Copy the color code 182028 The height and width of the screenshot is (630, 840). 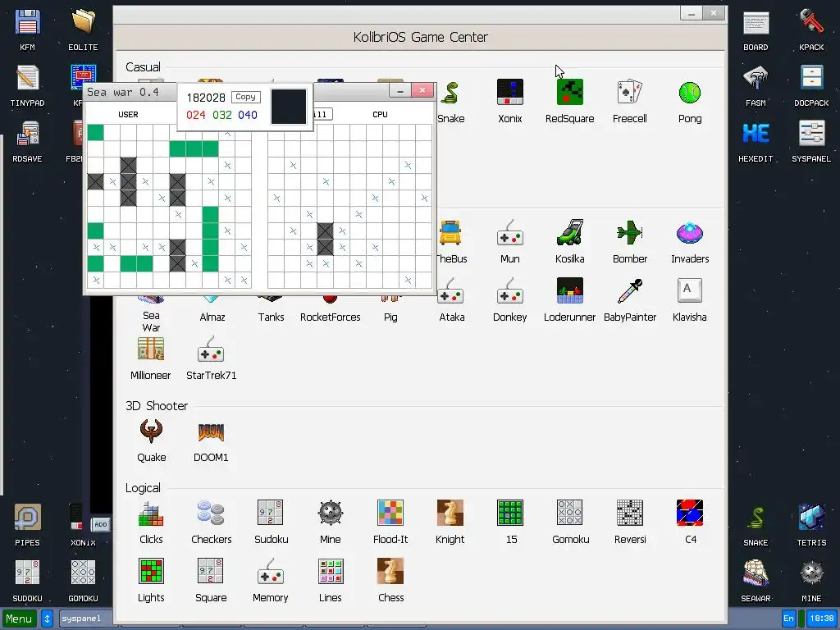[x=245, y=97]
